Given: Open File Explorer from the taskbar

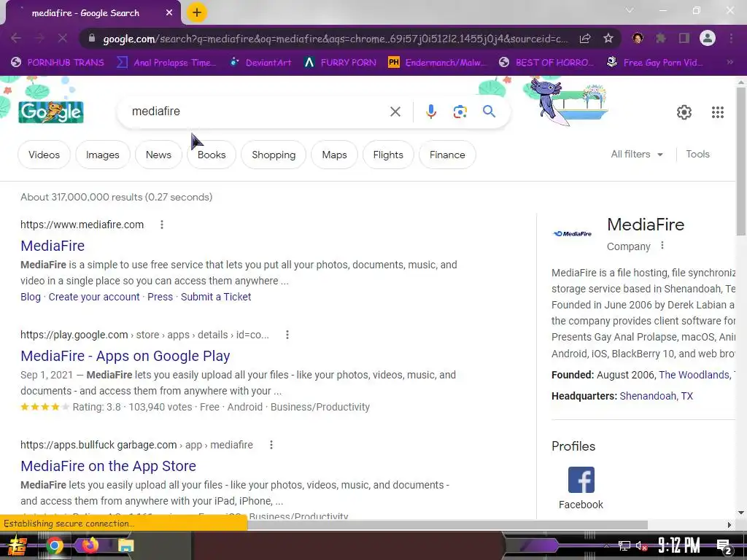Looking at the screenshot, I should click(x=125, y=545).
